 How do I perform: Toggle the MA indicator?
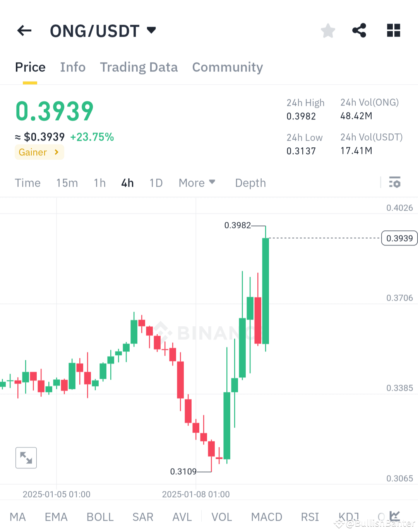point(18,517)
